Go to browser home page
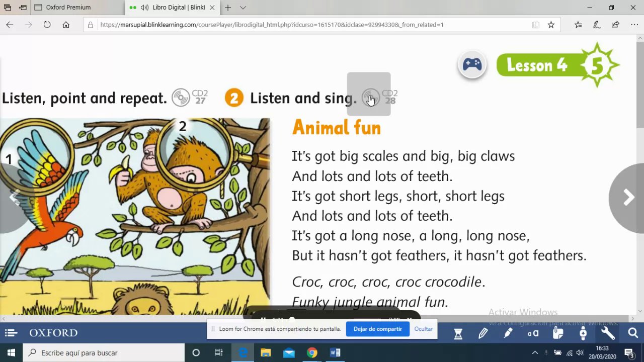Viewport: 644px width, 362px height. [x=66, y=25]
